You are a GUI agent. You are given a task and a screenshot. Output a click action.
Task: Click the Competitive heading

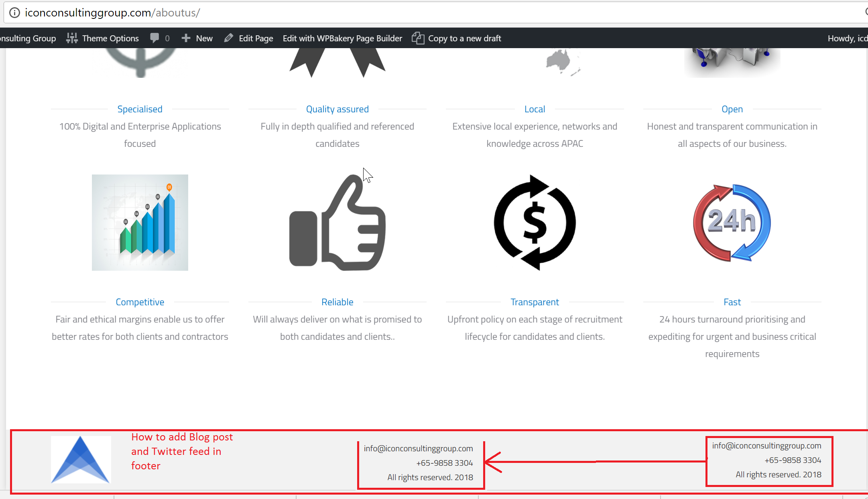tap(140, 302)
